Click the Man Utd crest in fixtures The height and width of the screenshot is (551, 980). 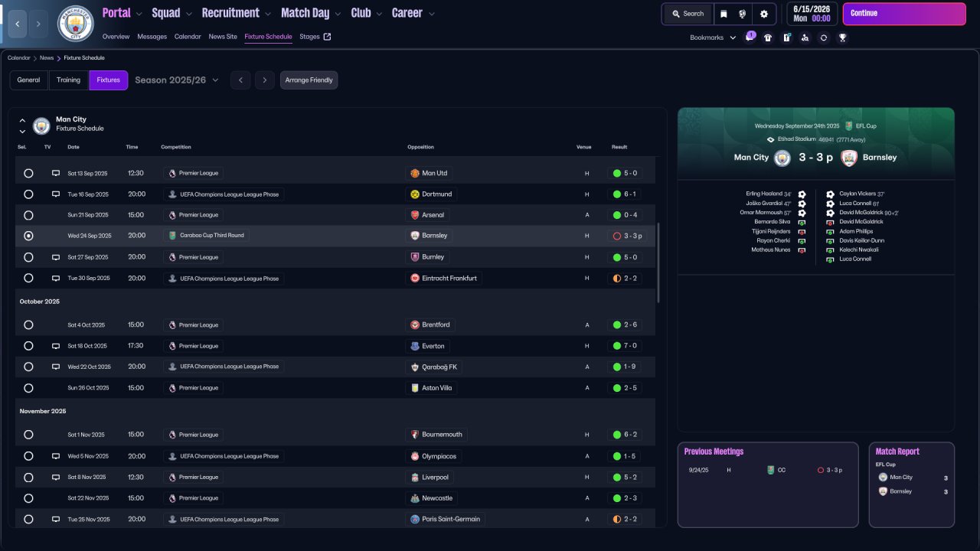pos(415,174)
